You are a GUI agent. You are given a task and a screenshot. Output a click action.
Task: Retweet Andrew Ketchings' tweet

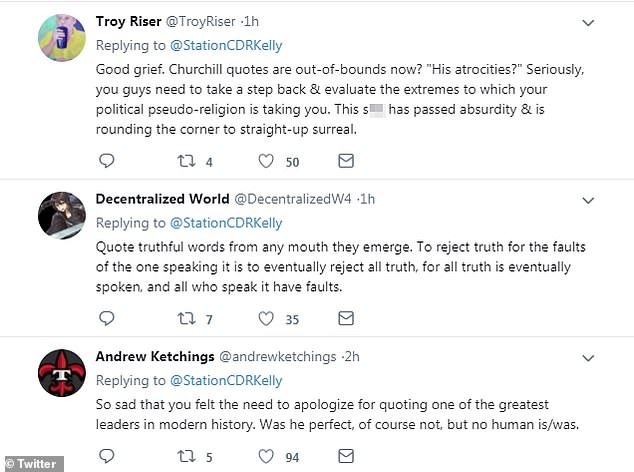coord(187,457)
